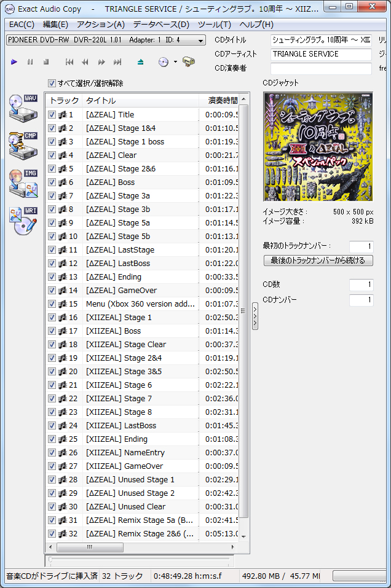Viewport: 391px width, 588px height.
Task: Click music note icon of track 24
Action: pyautogui.click(x=63, y=426)
